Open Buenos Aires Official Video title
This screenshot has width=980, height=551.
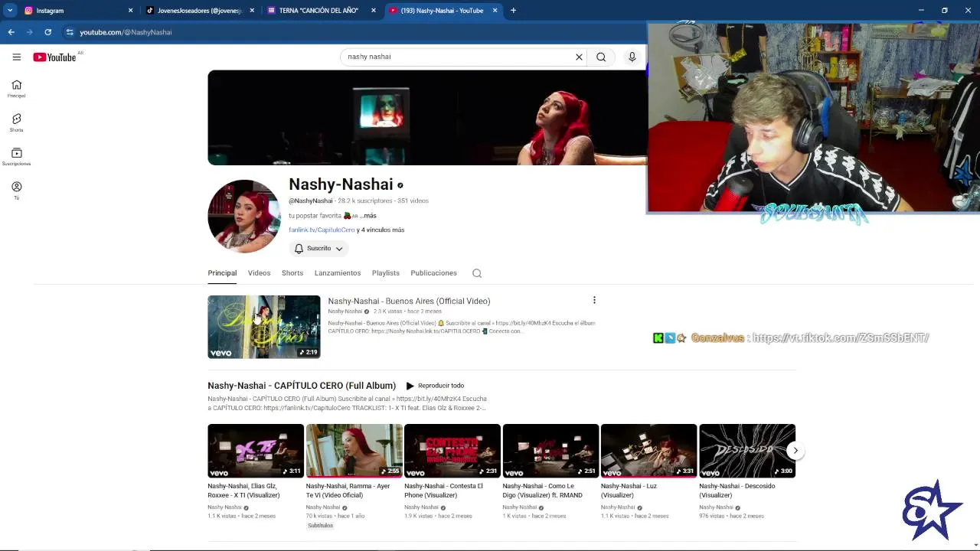(409, 301)
